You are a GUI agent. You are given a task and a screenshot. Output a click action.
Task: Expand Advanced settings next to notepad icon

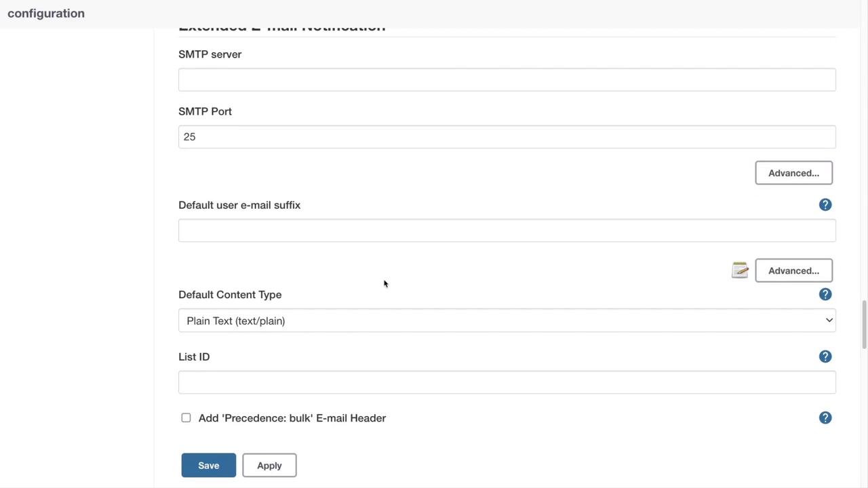coord(793,270)
